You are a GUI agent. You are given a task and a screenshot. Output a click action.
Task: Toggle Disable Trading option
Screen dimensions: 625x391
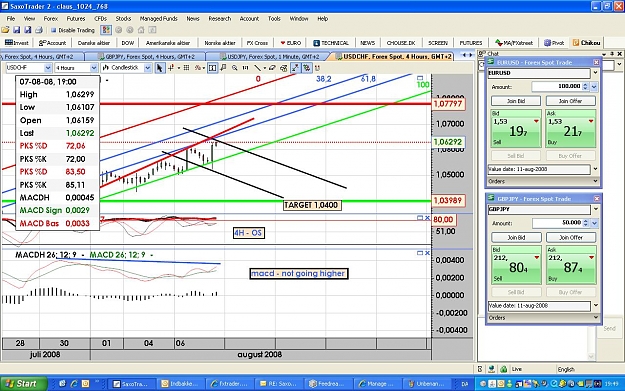point(73,30)
